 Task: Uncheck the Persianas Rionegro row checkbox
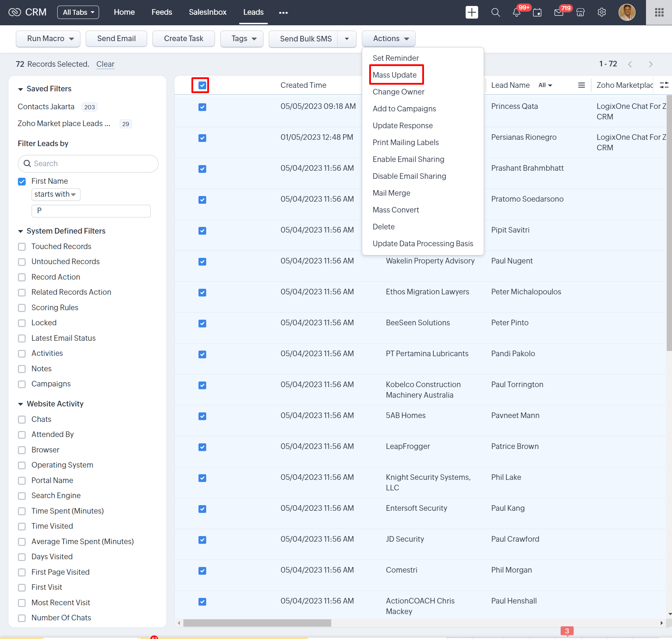tap(202, 138)
